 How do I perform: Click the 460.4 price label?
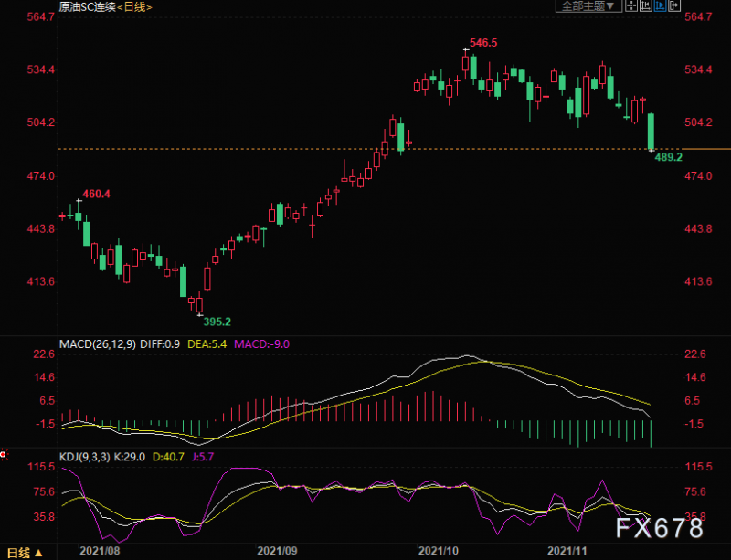pyautogui.click(x=97, y=194)
